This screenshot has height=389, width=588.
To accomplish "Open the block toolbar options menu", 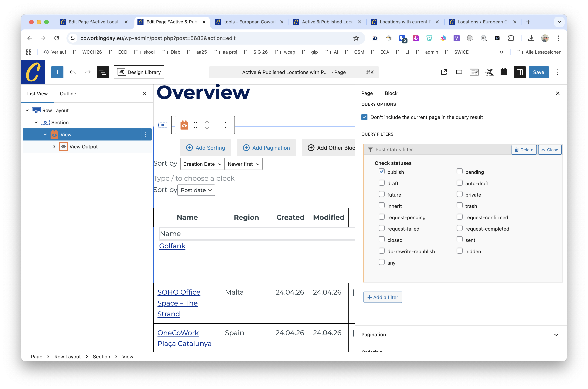I will pos(225,125).
